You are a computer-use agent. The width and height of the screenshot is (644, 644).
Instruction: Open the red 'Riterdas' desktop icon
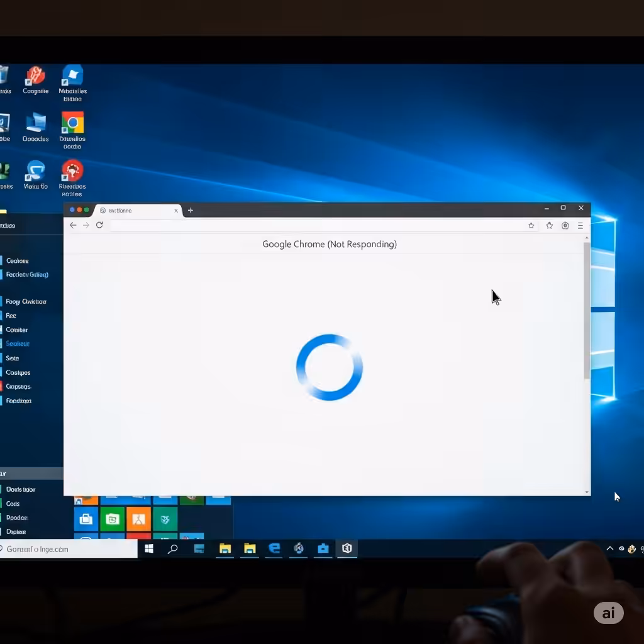pos(72,179)
